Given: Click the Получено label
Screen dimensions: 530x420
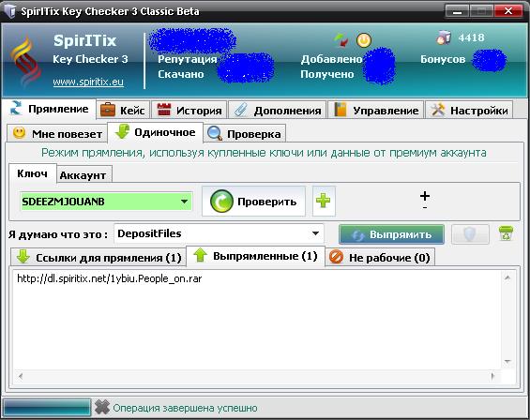Looking at the screenshot, I should (x=327, y=74).
